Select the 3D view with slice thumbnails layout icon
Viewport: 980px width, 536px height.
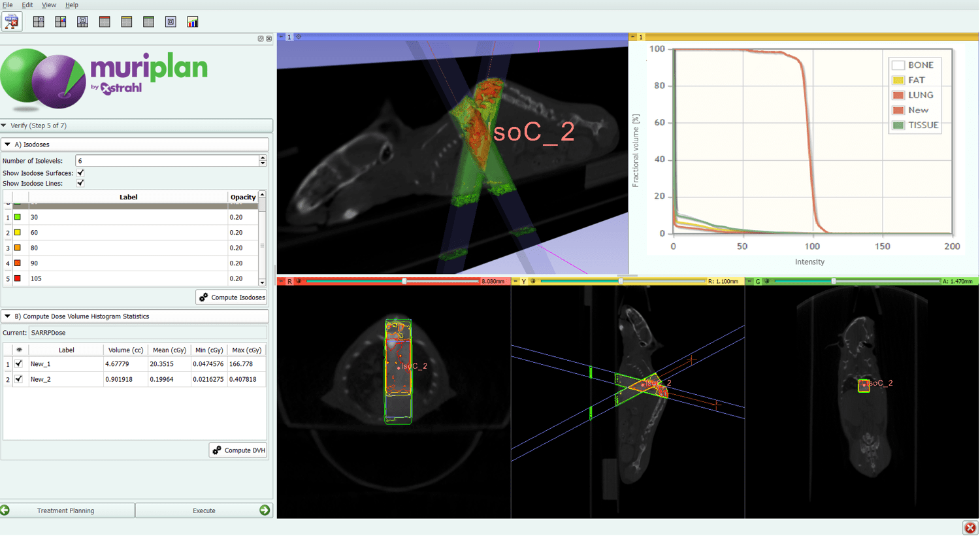pos(82,22)
